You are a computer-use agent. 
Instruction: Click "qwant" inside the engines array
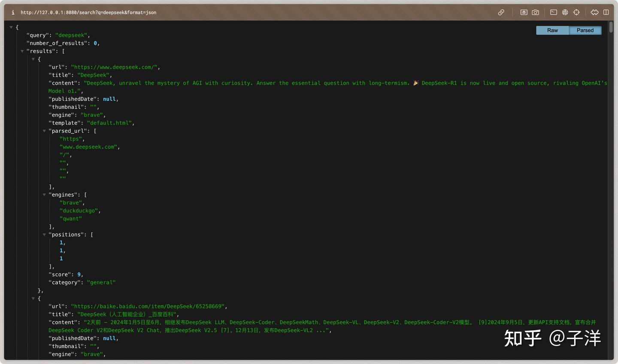pos(71,218)
